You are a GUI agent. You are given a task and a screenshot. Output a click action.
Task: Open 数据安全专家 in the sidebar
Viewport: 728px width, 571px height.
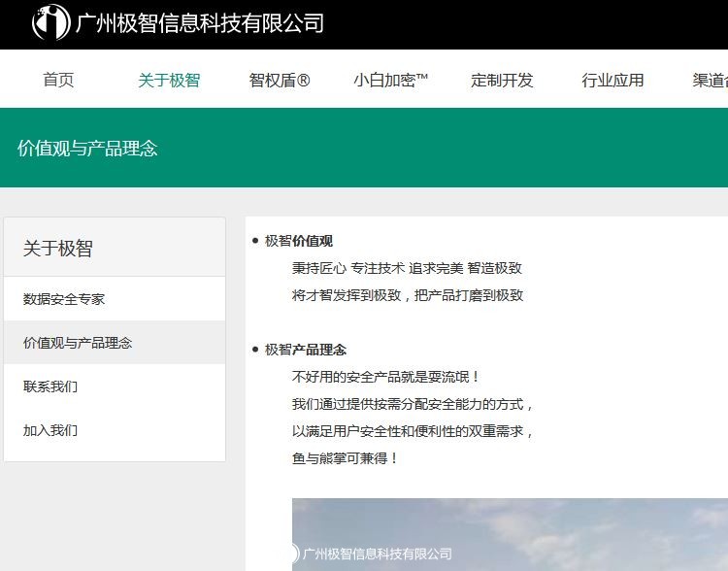click(x=64, y=299)
